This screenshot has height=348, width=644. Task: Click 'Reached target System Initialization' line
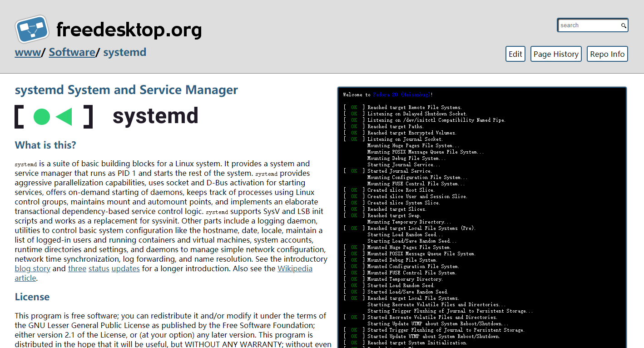(x=405, y=343)
